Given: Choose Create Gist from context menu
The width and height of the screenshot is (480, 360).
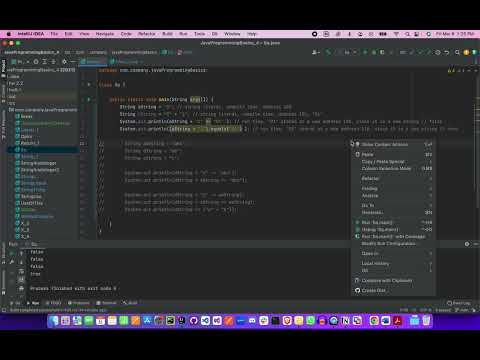Looking at the screenshot, I should 393,291.
